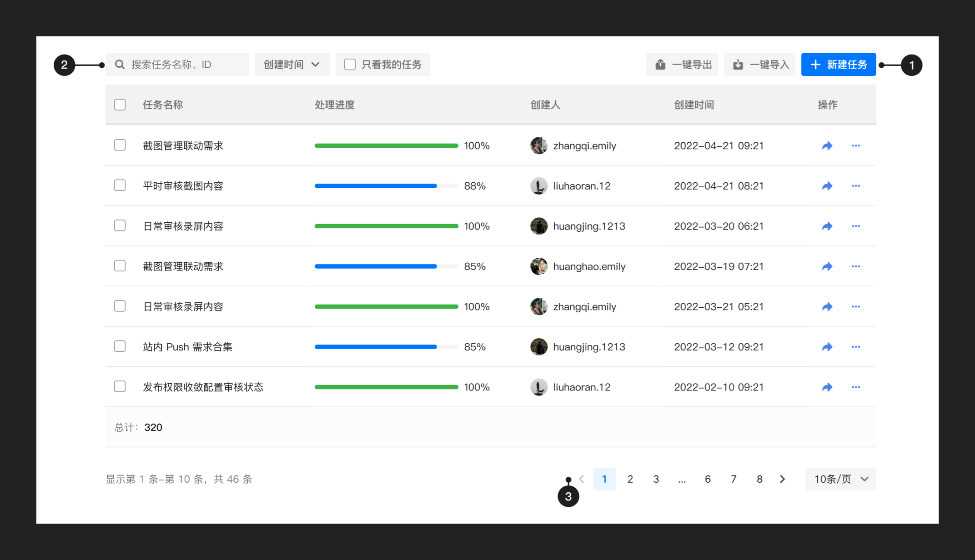Click share arrow for 站内 Push 需求合集

(x=827, y=347)
